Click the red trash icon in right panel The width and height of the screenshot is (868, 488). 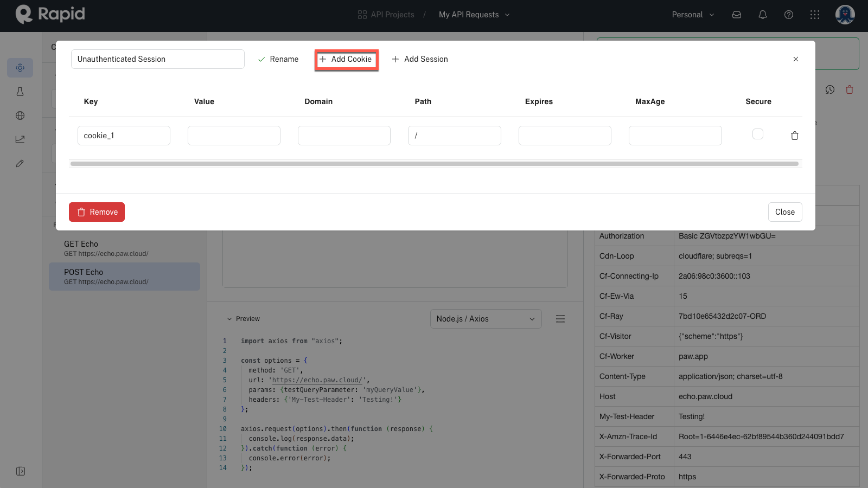(850, 89)
